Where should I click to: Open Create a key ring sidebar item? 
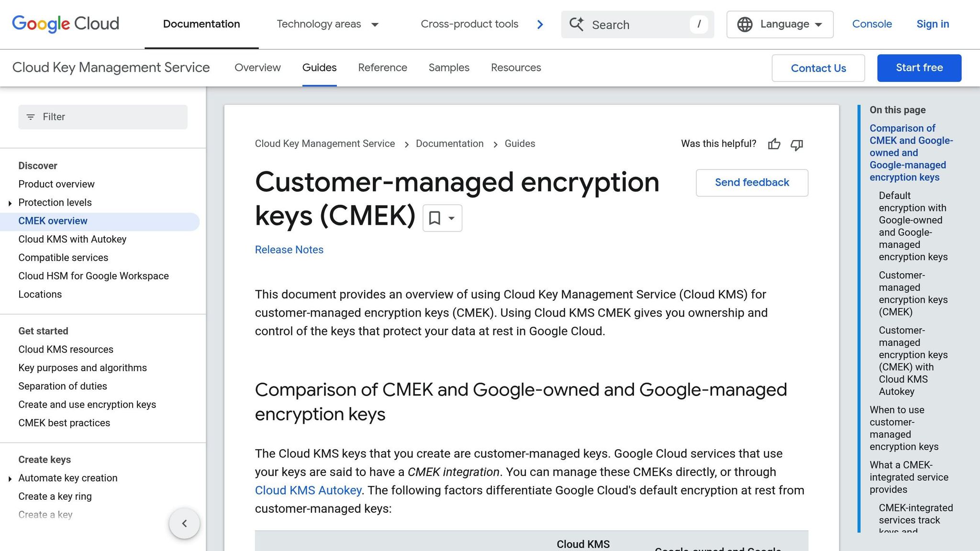coord(55,496)
